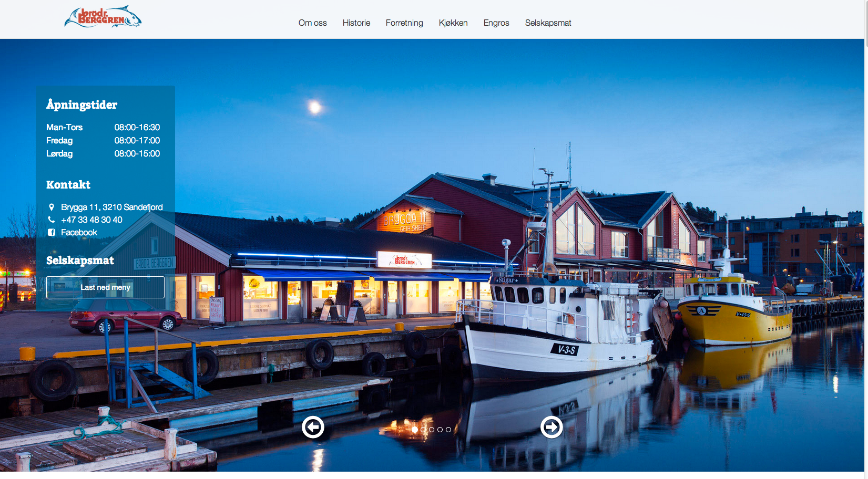The width and height of the screenshot is (868, 479).
Task: Advance slideshow with right arrow icon
Action: [x=552, y=427]
